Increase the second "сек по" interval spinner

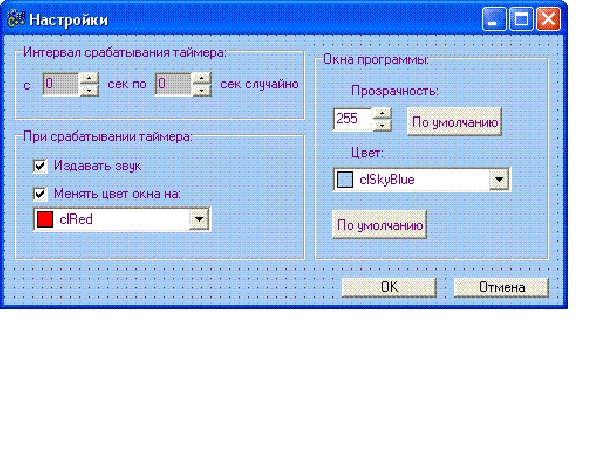202,78
